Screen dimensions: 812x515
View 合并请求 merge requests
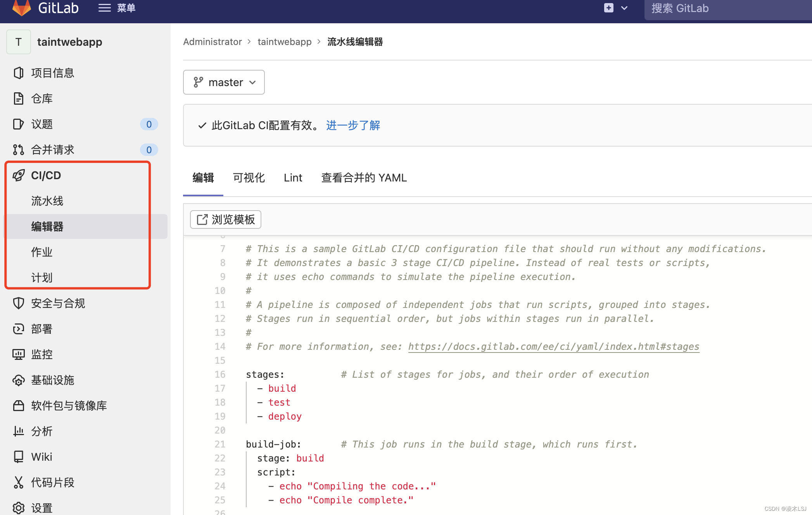(53, 150)
